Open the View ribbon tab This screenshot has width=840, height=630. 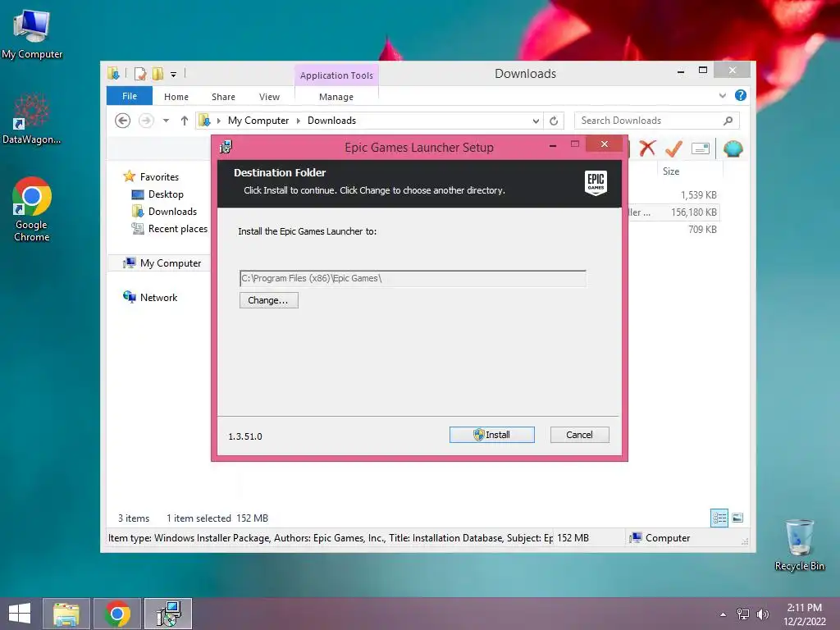coord(269,97)
